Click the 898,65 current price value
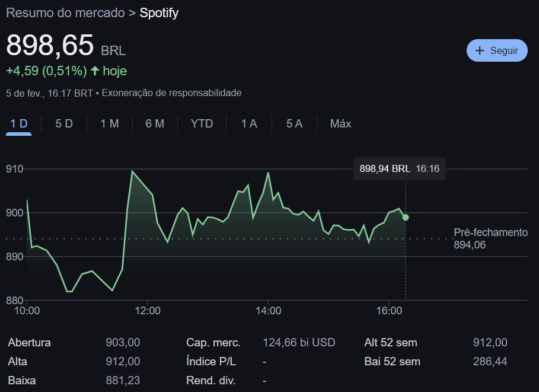 [50, 45]
